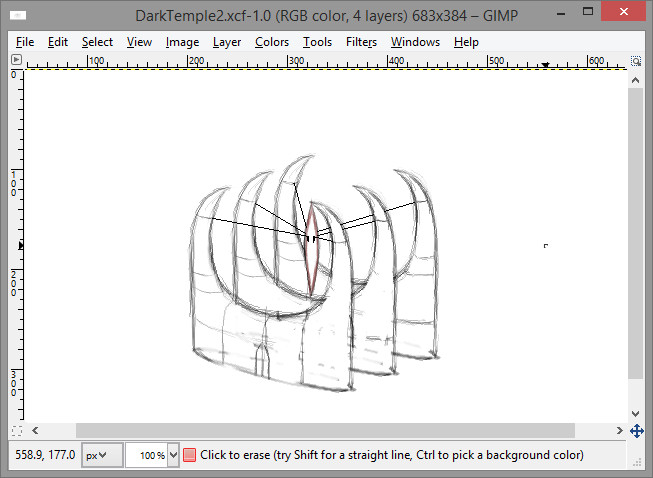Click the navigate image display cross icon
The image size is (653, 478).
[x=637, y=431]
